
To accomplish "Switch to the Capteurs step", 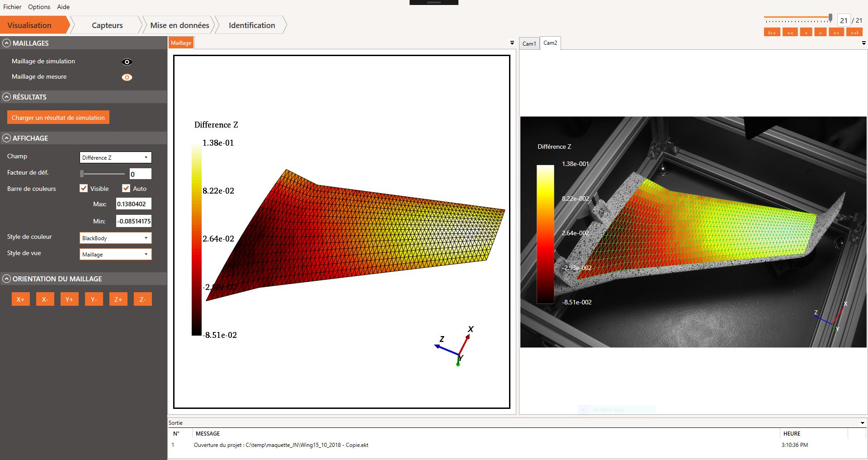I will click(x=107, y=25).
